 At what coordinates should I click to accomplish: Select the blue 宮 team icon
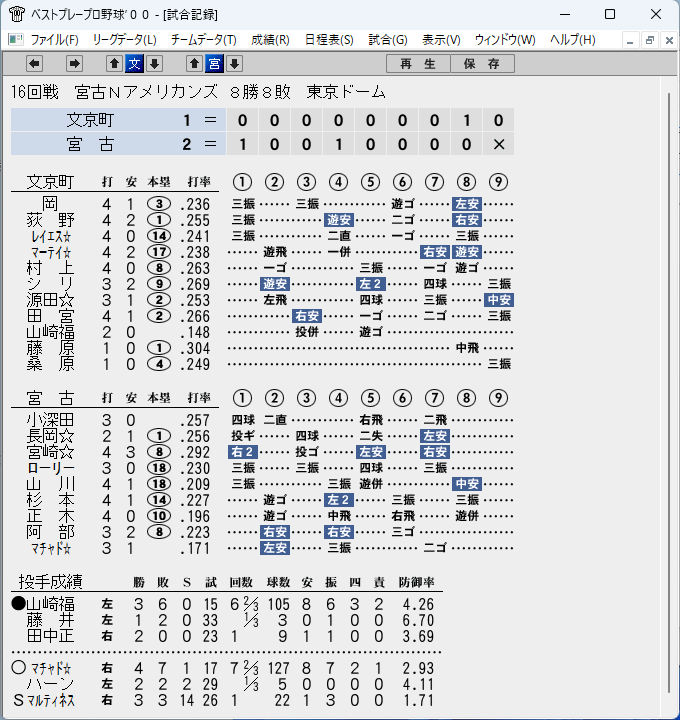point(214,63)
